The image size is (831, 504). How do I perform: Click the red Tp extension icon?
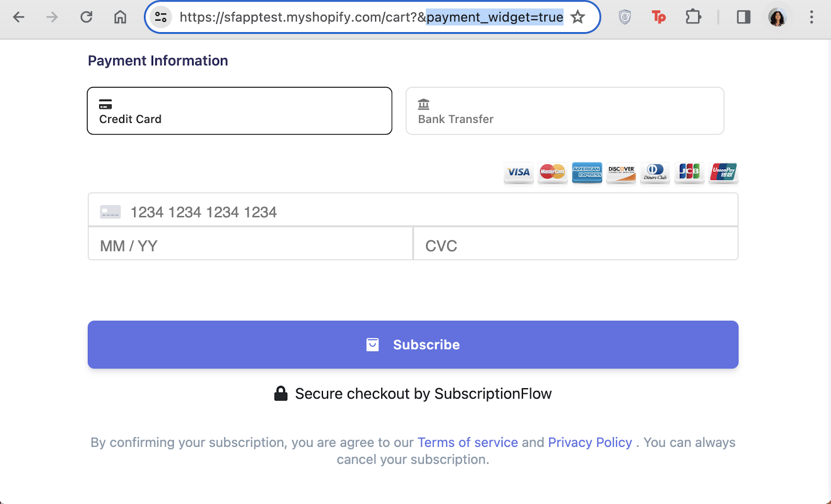pos(659,17)
